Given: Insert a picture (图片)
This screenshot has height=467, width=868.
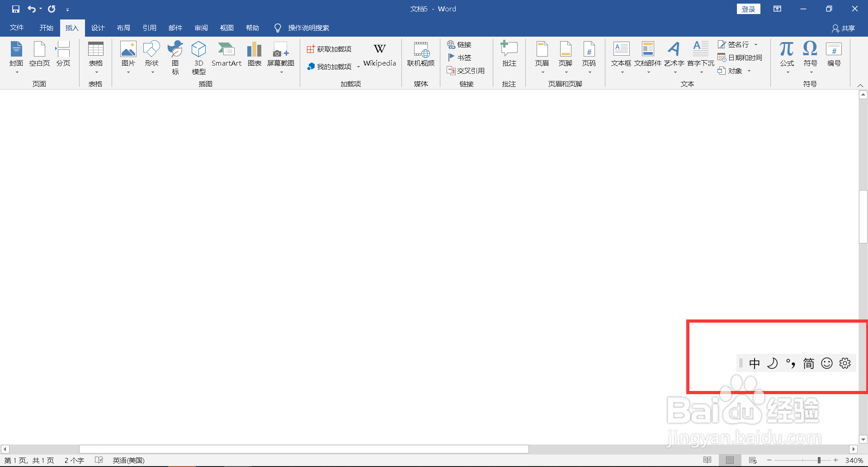Looking at the screenshot, I should point(128,57).
